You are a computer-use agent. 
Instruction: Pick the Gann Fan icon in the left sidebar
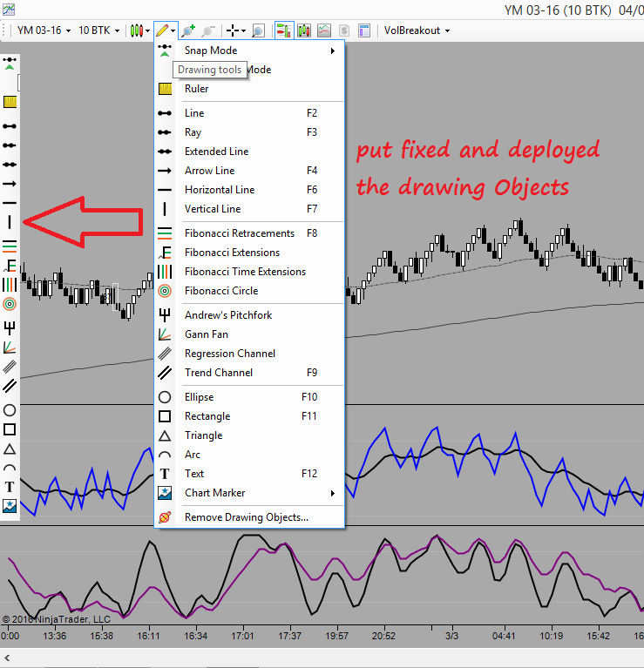coord(10,347)
